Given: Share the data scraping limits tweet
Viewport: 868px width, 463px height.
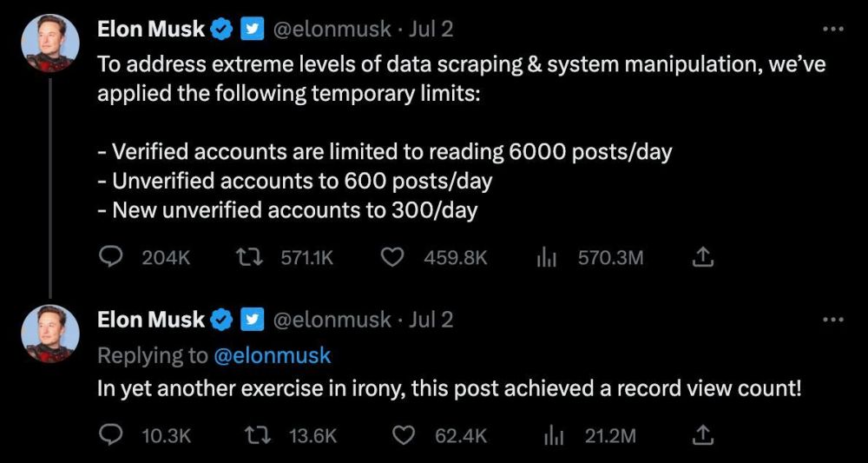Looking at the screenshot, I should point(702,257).
